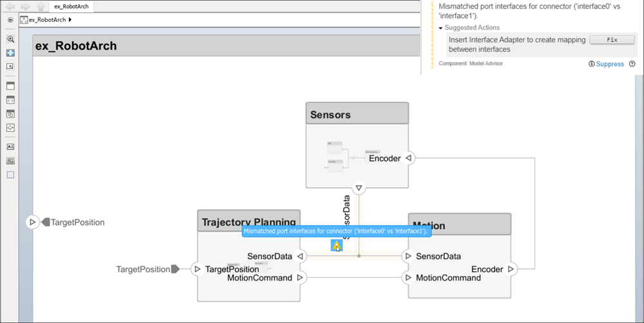
Task: Click the Suppress link
Action: (x=609, y=64)
